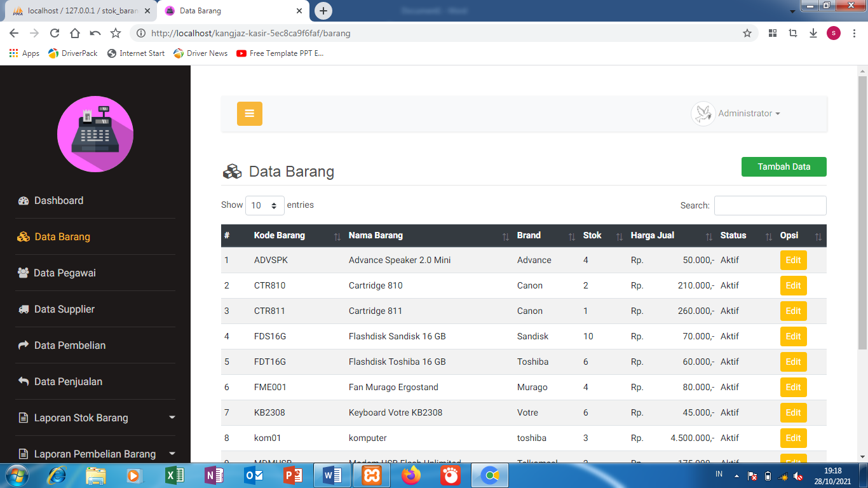Image resolution: width=868 pixels, height=488 pixels.
Task: Expand Laporan Stok Barang submenu
Action: (97, 418)
